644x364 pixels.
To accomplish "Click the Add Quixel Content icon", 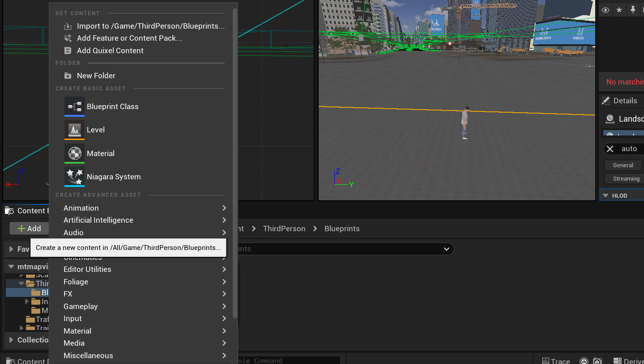I will coord(68,51).
